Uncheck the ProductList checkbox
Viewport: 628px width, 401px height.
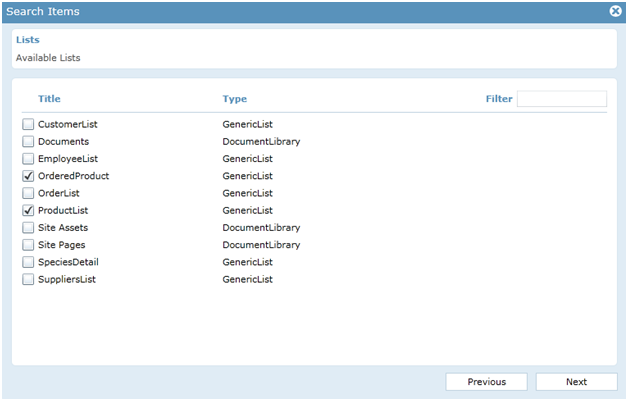point(27,211)
